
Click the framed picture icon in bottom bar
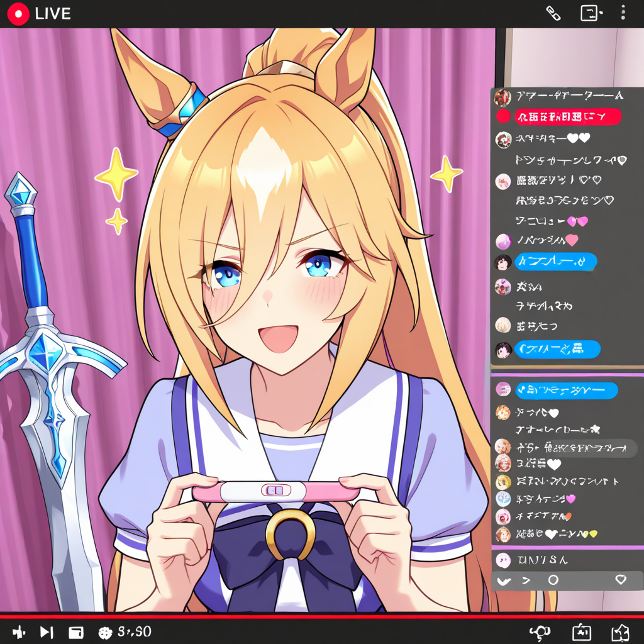click(580, 632)
